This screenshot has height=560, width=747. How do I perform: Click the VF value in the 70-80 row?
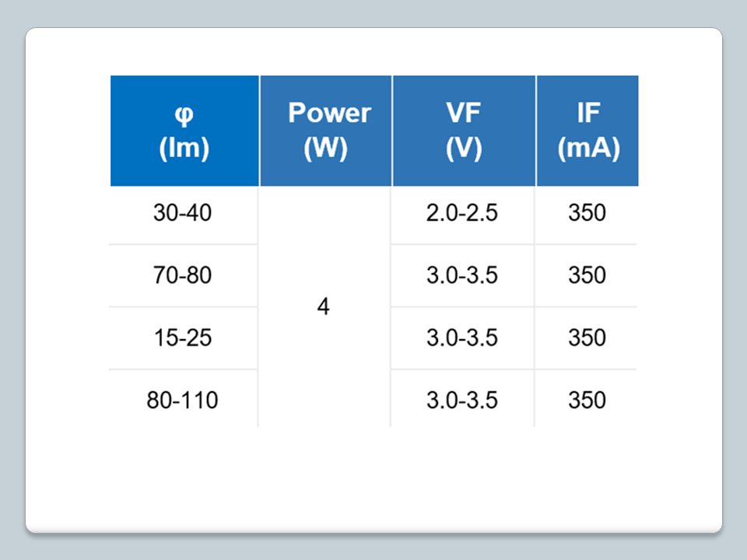[x=462, y=275]
